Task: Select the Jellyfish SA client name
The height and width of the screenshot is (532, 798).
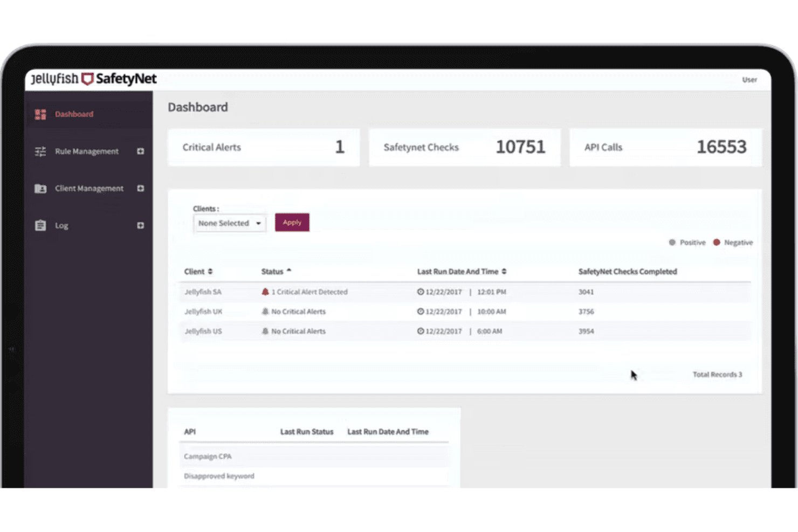Action: (203, 292)
